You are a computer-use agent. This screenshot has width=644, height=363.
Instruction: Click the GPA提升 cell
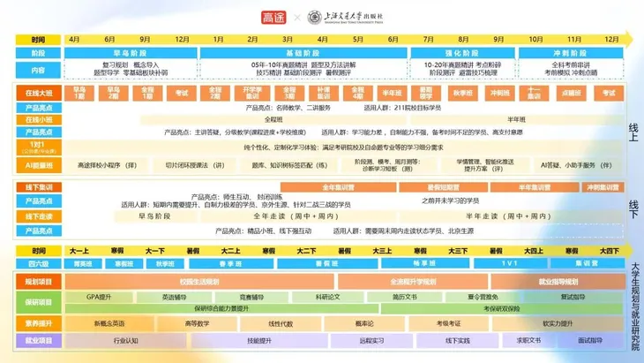pyautogui.click(x=99, y=297)
